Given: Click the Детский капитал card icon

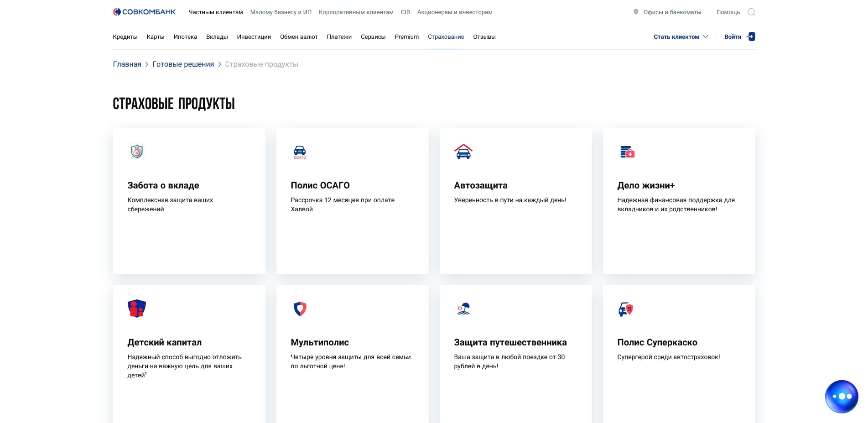Looking at the screenshot, I should point(136,308).
